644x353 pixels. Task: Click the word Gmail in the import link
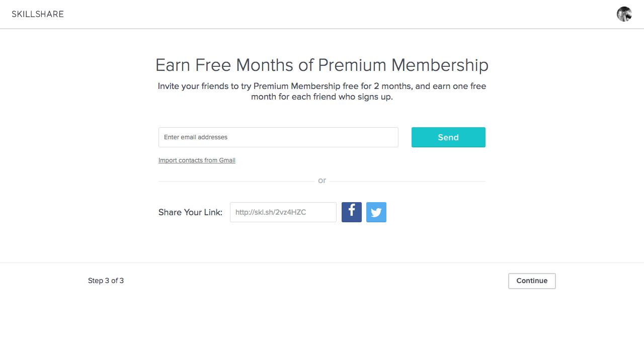point(227,160)
